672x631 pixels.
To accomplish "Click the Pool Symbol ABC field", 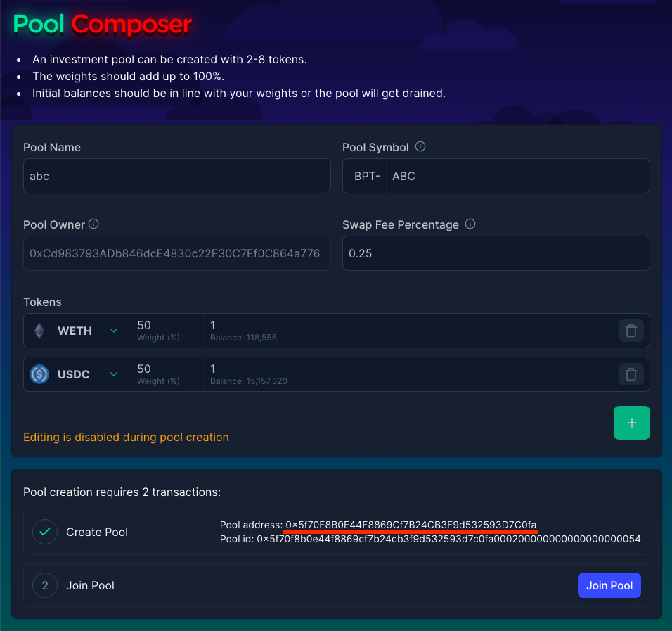I will tap(517, 176).
